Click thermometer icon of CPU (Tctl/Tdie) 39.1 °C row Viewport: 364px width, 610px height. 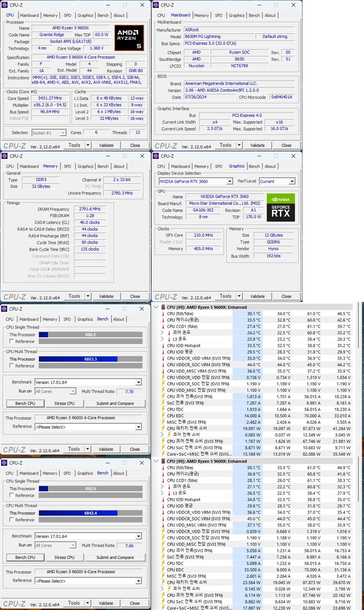[163, 313]
